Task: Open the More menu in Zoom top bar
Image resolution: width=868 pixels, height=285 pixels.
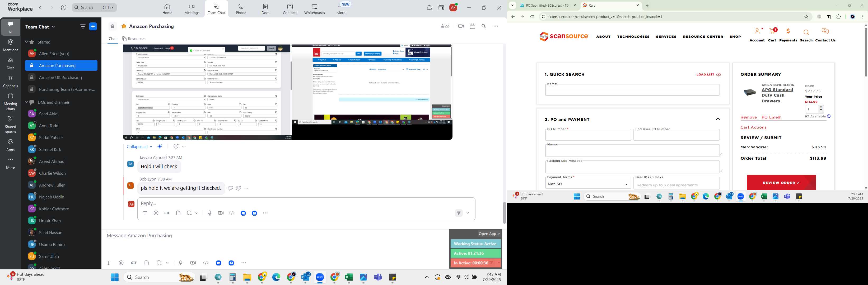Action: pos(341,9)
